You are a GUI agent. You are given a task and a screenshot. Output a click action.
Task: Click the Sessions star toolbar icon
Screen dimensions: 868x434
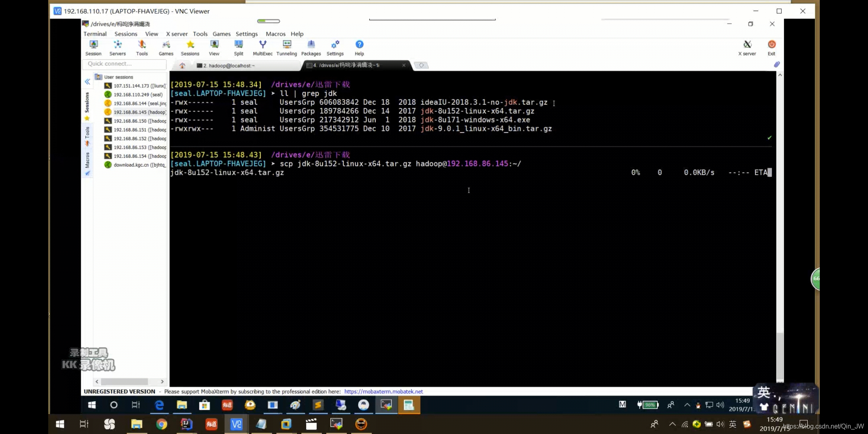[x=190, y=48]
